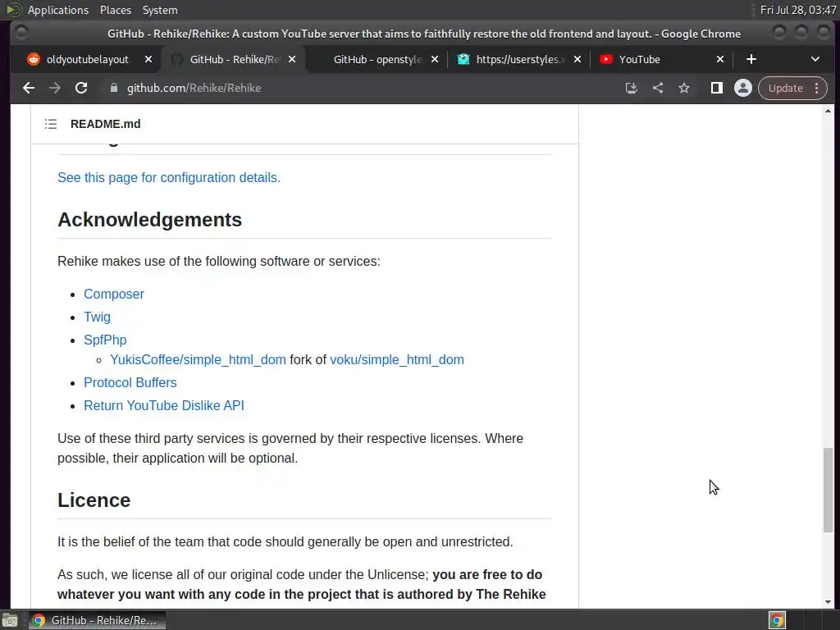Open YukisCoffee/simple_html_dom link

point(198,359)
